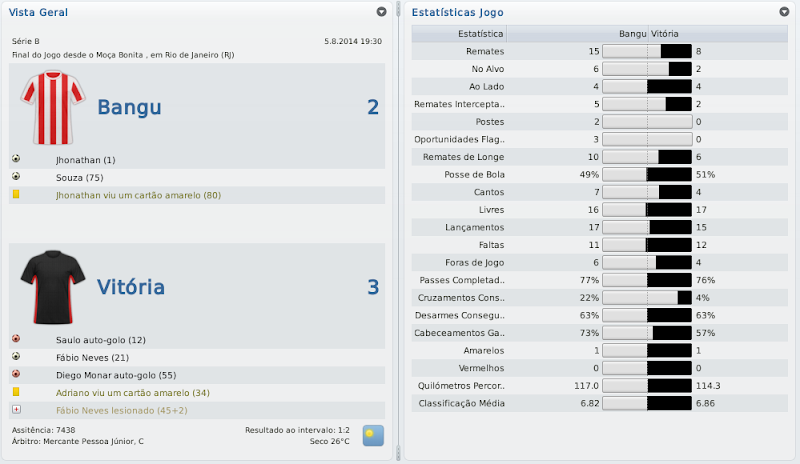Screen dimensions: 800x464
Task: Click the injury icon beside Fábio Neves lesionado
Action: point(16,410)
